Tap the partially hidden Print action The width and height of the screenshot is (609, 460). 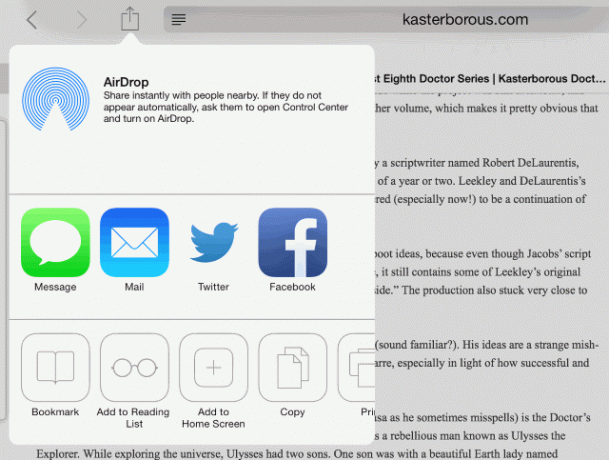pos(357,367)
